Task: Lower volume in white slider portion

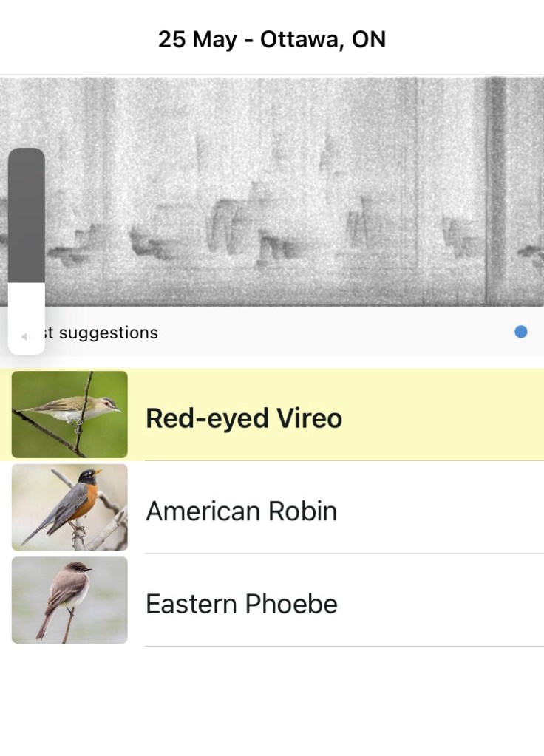Action: (27, 310)
